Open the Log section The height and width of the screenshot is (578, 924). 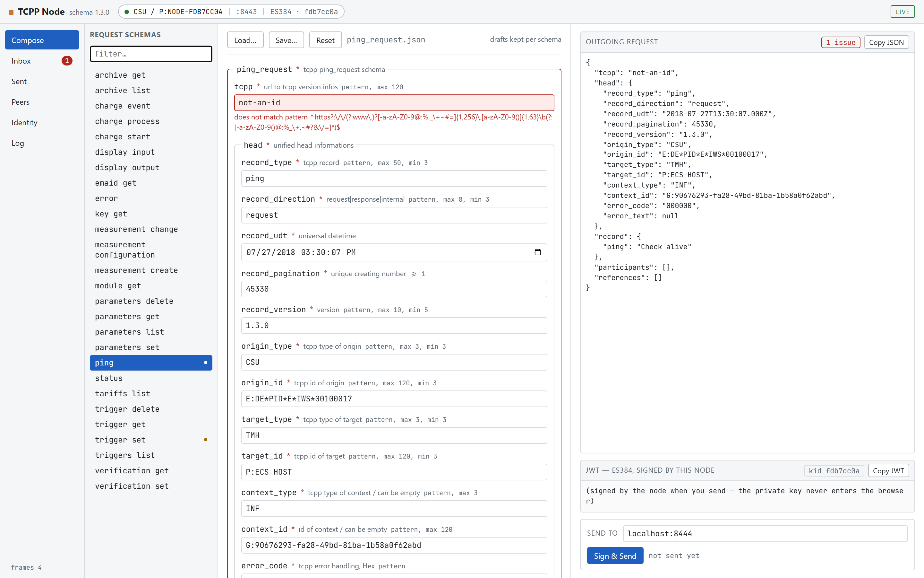point(42,143)
